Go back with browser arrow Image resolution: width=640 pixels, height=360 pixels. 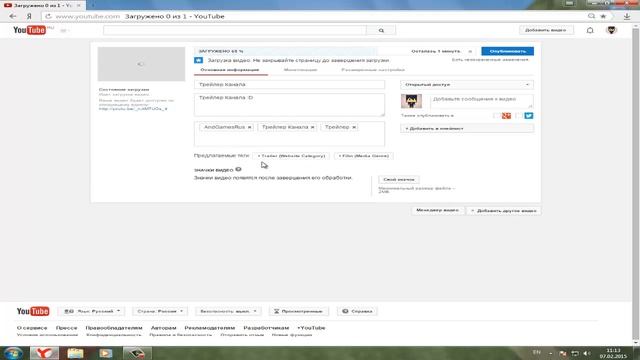point(13,16)
